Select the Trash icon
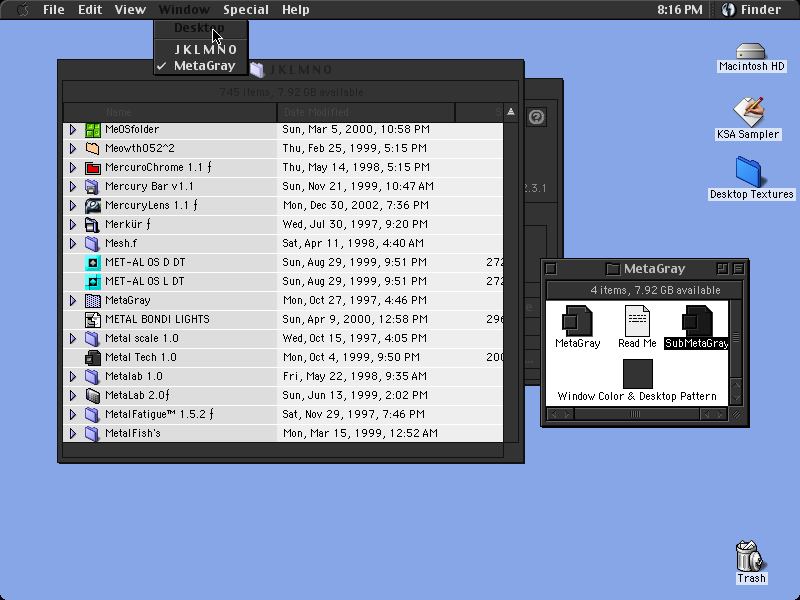Image resolution: width=800 pixels, height=600 pixels. (x=751, y=556)
